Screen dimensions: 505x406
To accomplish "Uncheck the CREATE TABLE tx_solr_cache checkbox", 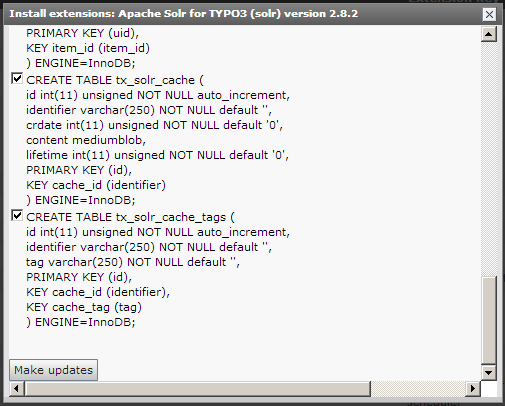I will click(17, 79).
